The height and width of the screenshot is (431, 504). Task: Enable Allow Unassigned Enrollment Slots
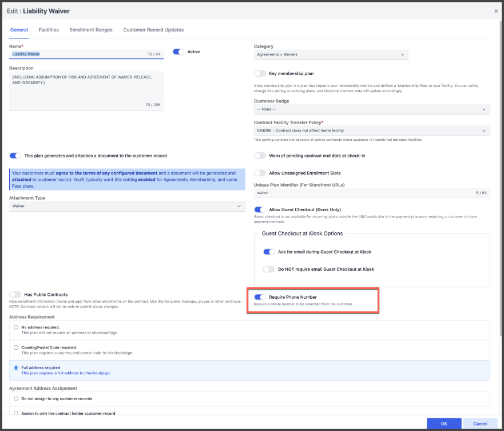260,173
